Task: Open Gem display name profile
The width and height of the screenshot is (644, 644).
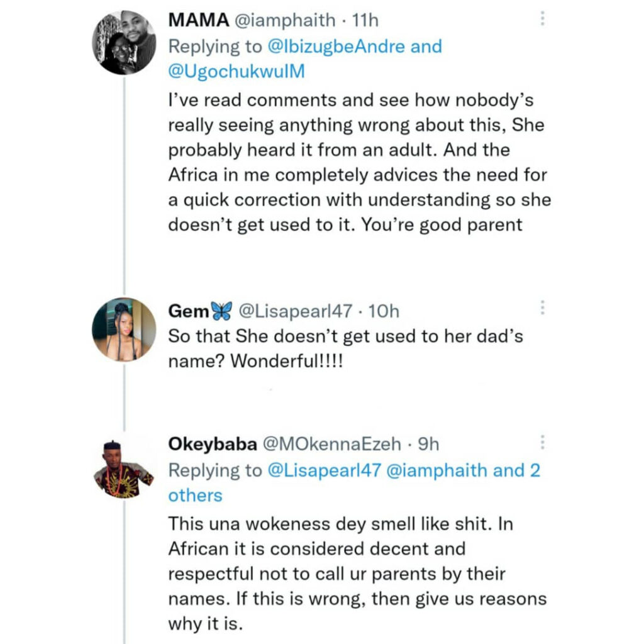Action: (x=189, y=311)
